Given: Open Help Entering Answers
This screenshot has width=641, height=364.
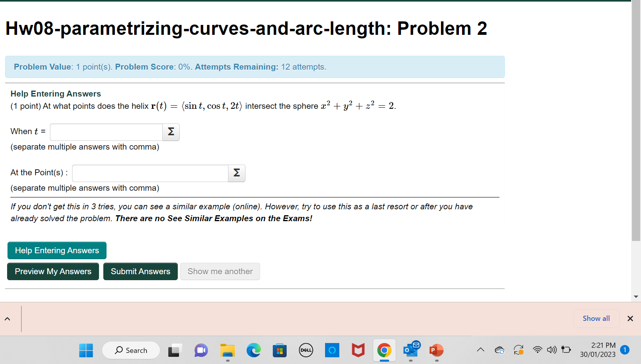Looking at the screenshot, I should click(x=57, y=250).
